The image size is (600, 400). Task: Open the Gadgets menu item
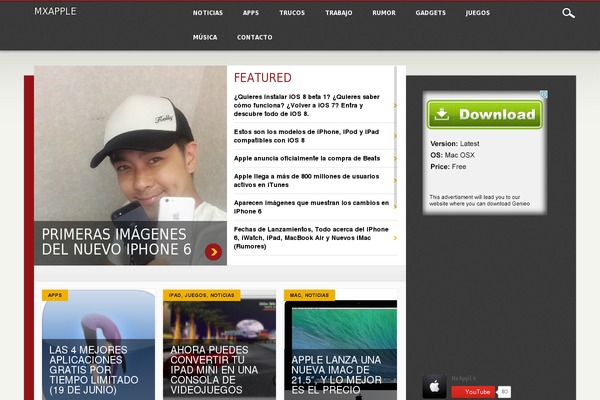tap(430, 13)
